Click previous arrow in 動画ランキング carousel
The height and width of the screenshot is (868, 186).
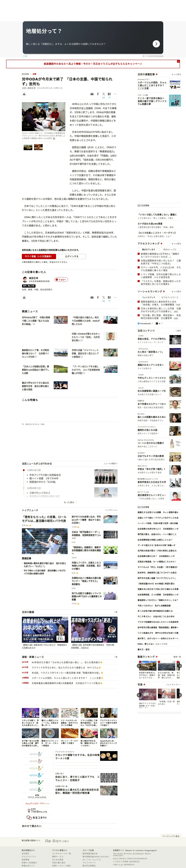point(139,666)
